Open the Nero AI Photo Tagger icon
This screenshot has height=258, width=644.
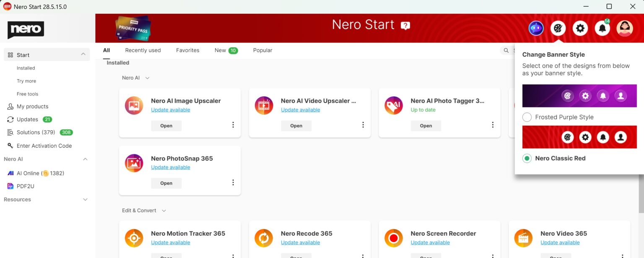[x=393, y=106]
